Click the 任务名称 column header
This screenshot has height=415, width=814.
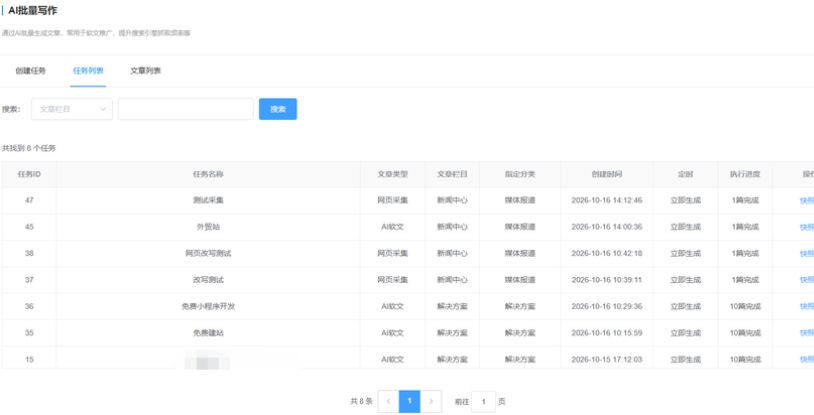[x=208, y=174]
